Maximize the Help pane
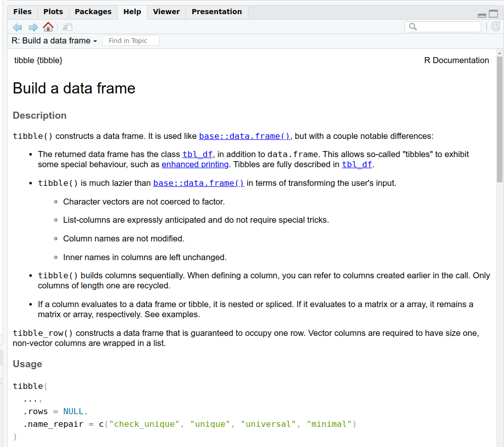The height and width of the screenshot is (447, 504). tap(493, 14)
